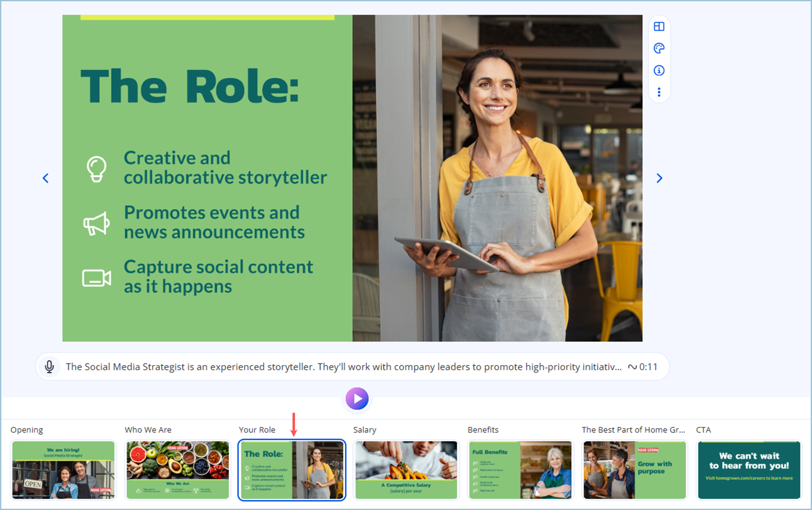Click 'The Role:' heading on slide
This screenshot has width=812, height=510.
coord(190,87)
